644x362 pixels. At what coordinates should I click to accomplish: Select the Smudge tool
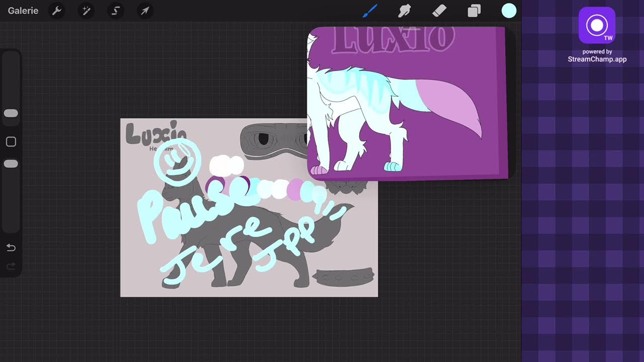point(405,11)
